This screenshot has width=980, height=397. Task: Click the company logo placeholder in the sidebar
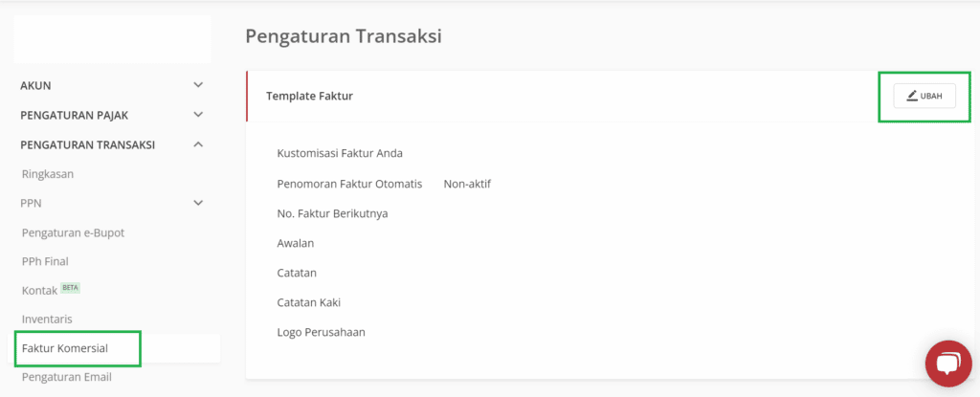coord(112,39)
